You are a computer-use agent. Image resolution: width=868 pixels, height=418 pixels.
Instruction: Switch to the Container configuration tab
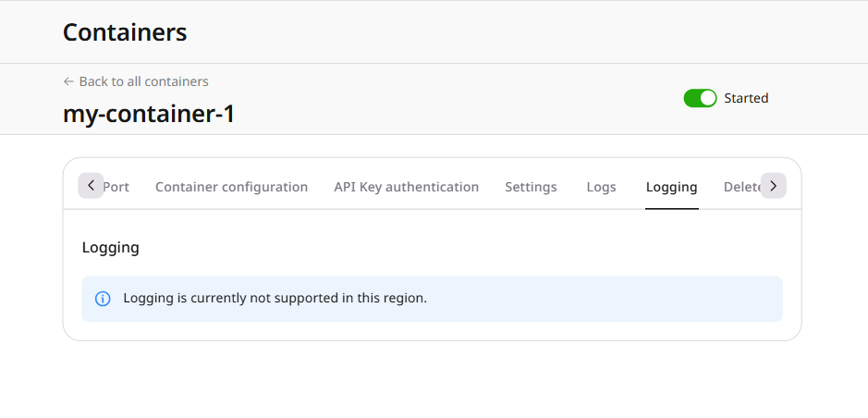[x=231, y=187]
